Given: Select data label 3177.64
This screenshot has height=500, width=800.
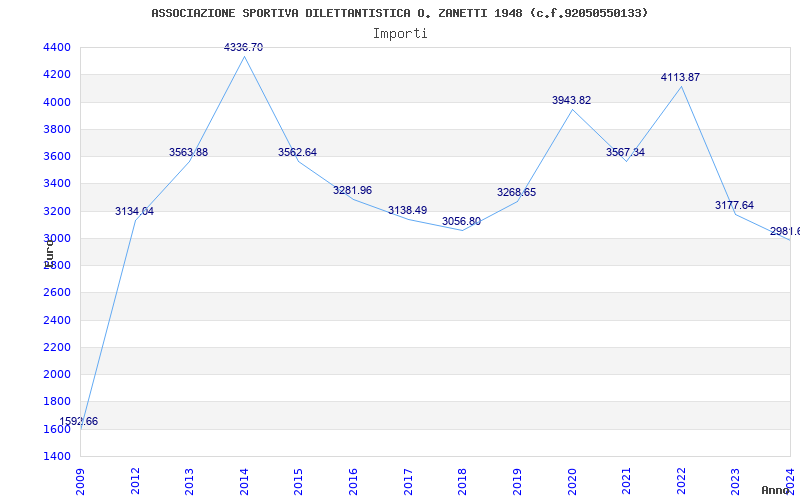Looking at the screenshot, I should tap(734, 205).
